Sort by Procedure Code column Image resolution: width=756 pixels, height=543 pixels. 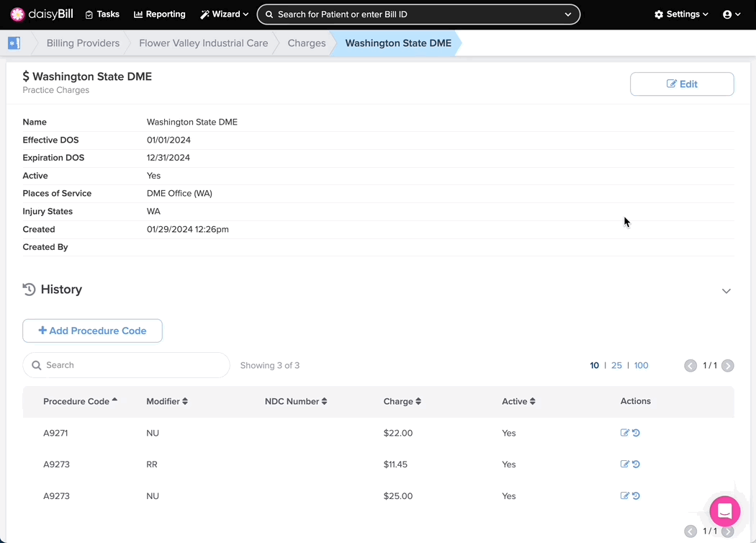[x=80, y=401]
